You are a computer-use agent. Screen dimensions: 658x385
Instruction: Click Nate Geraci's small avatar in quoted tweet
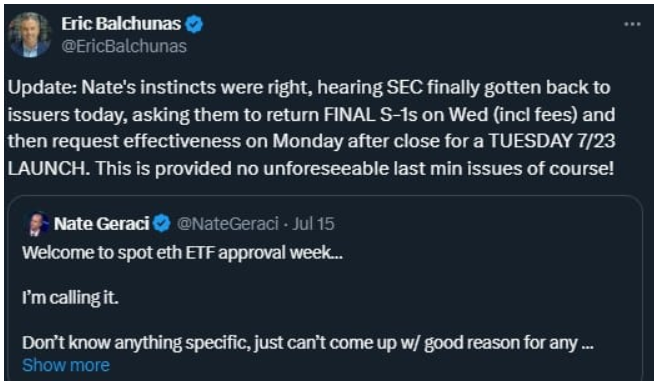38,224
